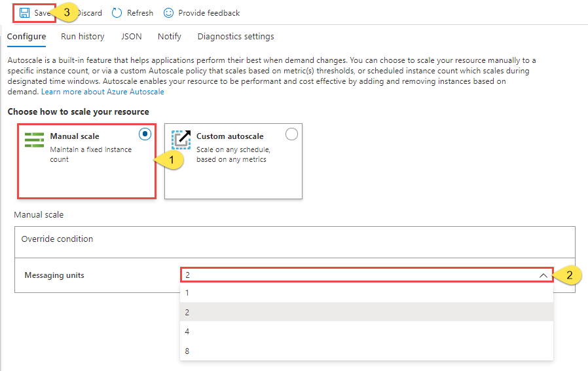Select the Custom autoscale radio button
The height and width of the screenshot is (371, 588).
click(x=291, y=134)
